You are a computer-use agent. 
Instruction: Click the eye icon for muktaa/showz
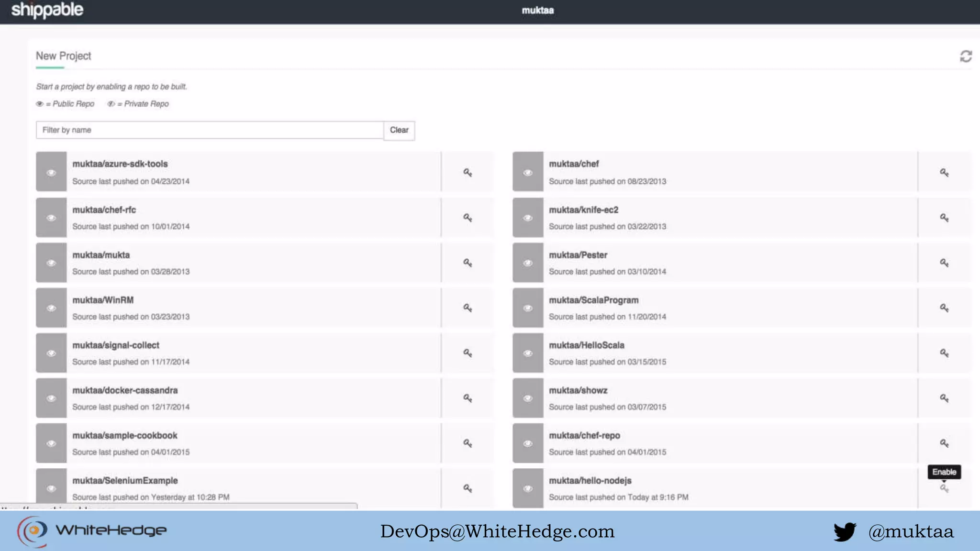pos(528,398)
